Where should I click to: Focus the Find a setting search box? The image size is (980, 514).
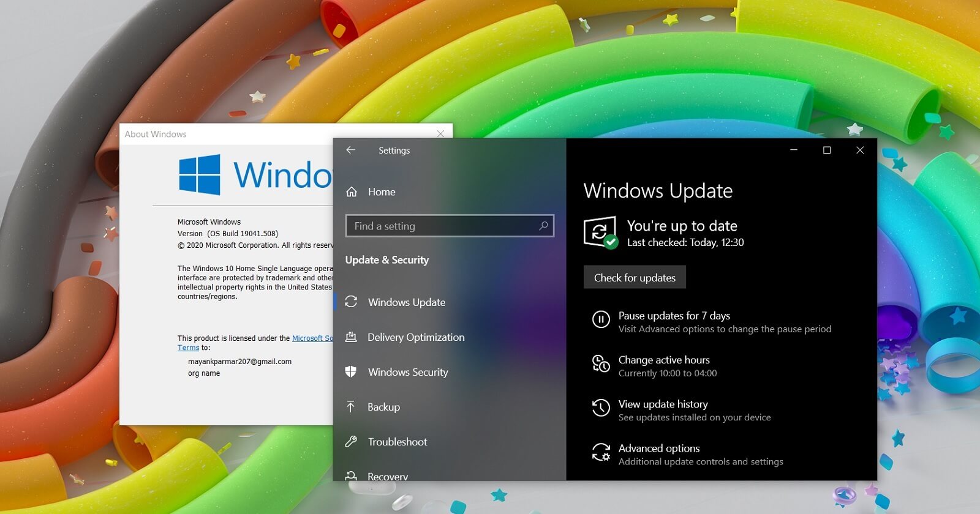(x=450, y=226)
